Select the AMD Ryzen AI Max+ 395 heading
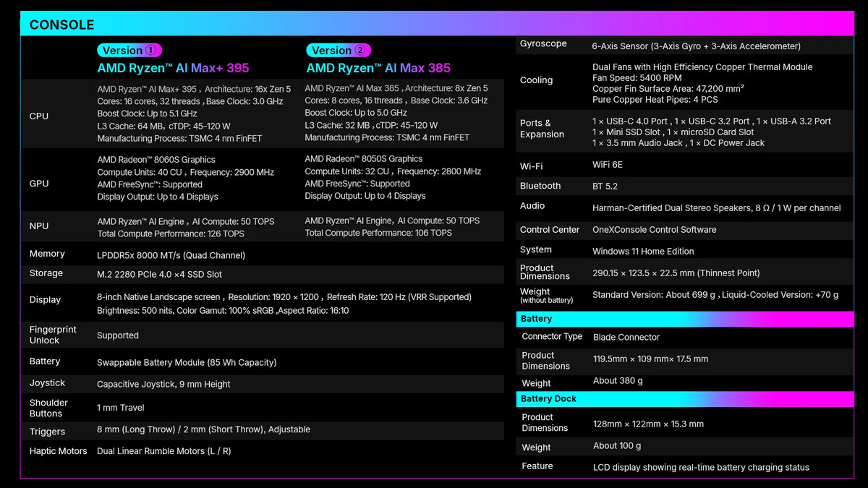The width and height of the screenshot is (868, 488). (x=173, y=68)
